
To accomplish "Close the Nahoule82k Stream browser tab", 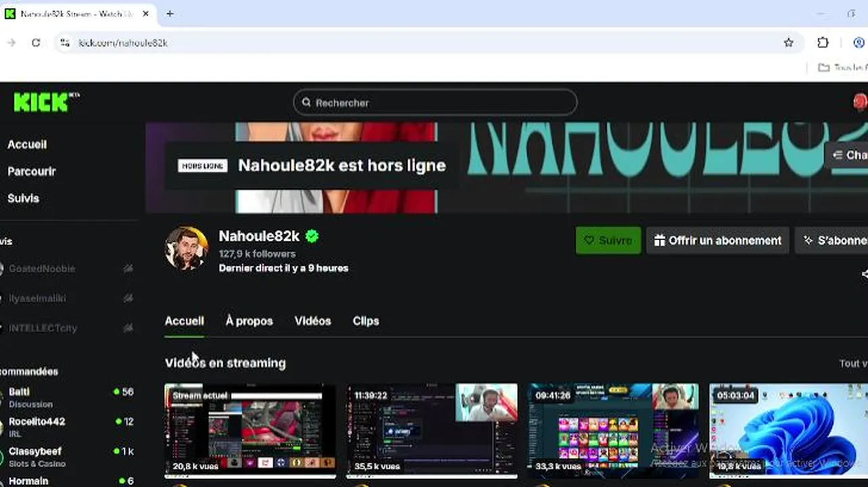I will tap(146, 14).
